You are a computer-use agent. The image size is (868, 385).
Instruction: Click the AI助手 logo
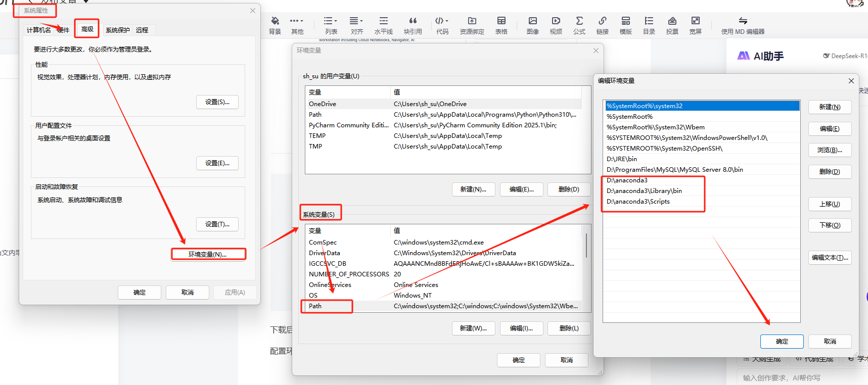760,56
